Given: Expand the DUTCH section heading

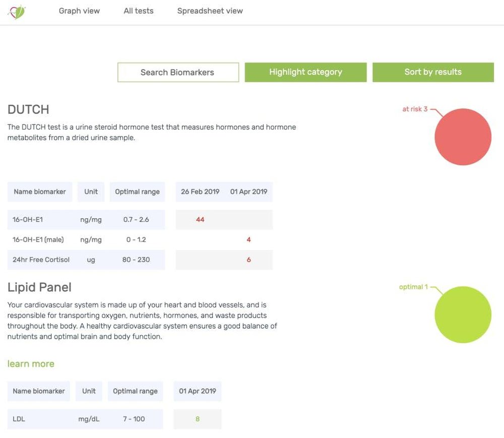Looking at the screenshot, I should pyautogui.click(x=28, y=109).
